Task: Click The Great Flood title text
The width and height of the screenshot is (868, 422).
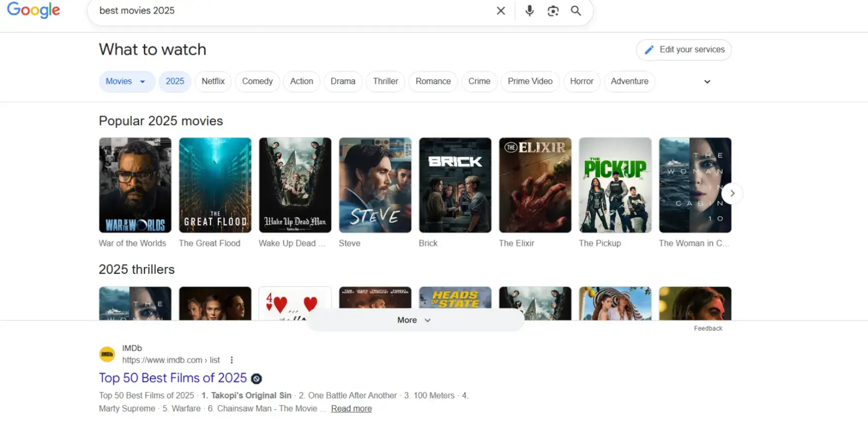Action: click(x=209, y=243)
